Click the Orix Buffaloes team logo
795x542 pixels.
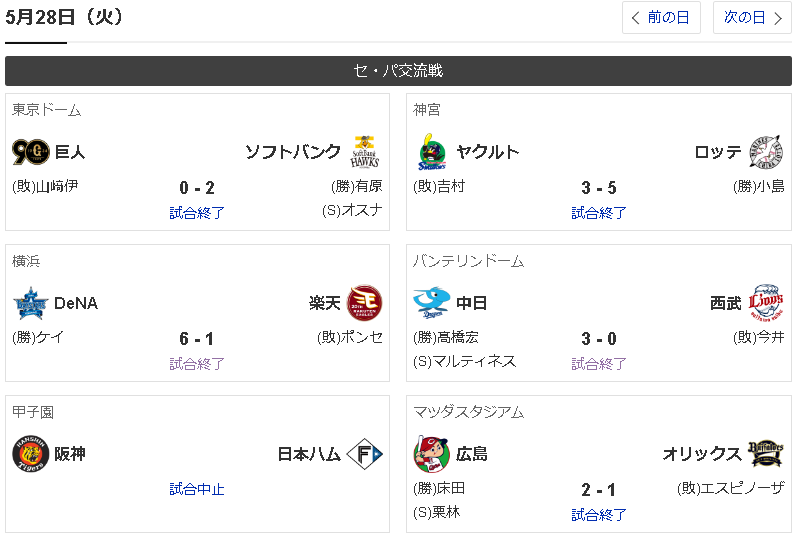click(766, 454)
